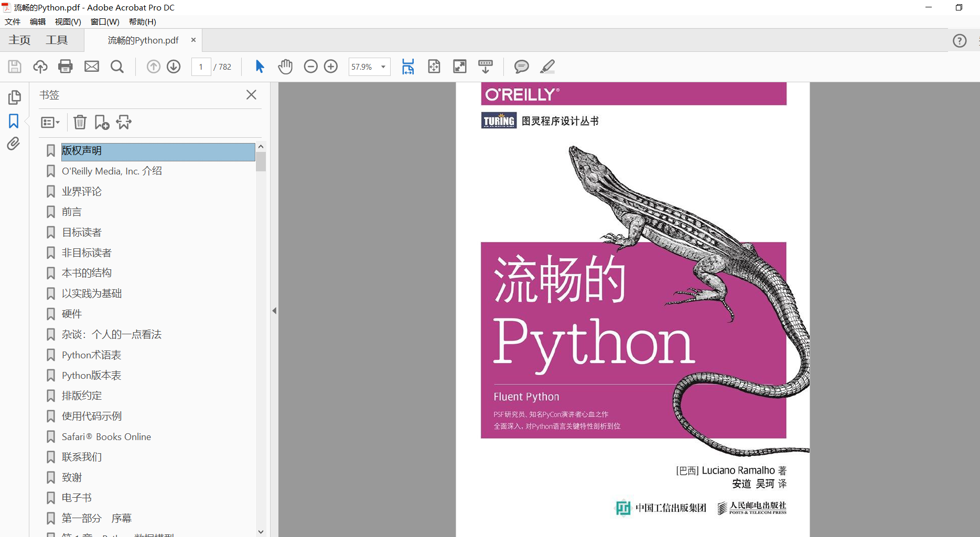Add a comment speech bubble
The image size is (980, 537).
pyautogui.click(x=521, y=67)
